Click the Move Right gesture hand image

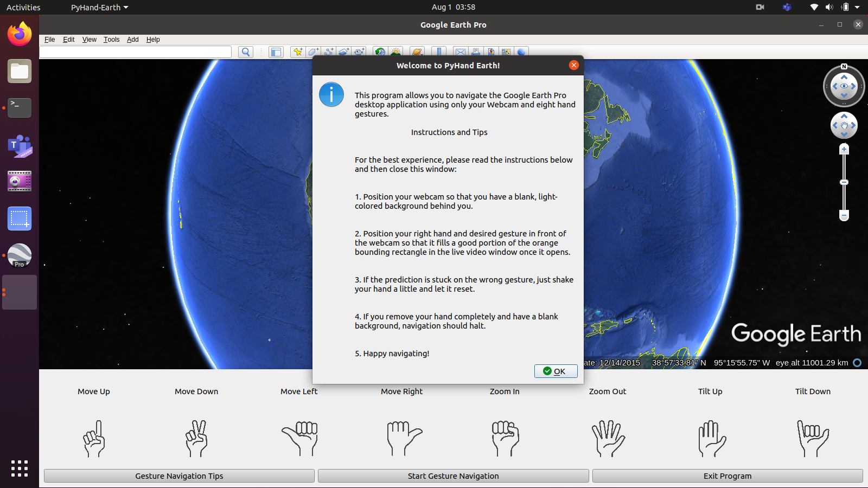click(404, 438)
